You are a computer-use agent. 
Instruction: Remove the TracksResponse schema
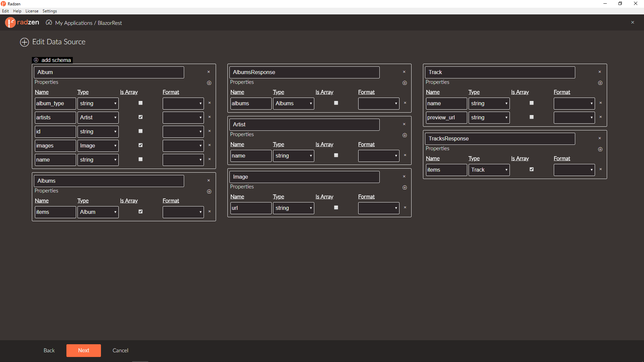pyautogui.click(x=600, y=138)
